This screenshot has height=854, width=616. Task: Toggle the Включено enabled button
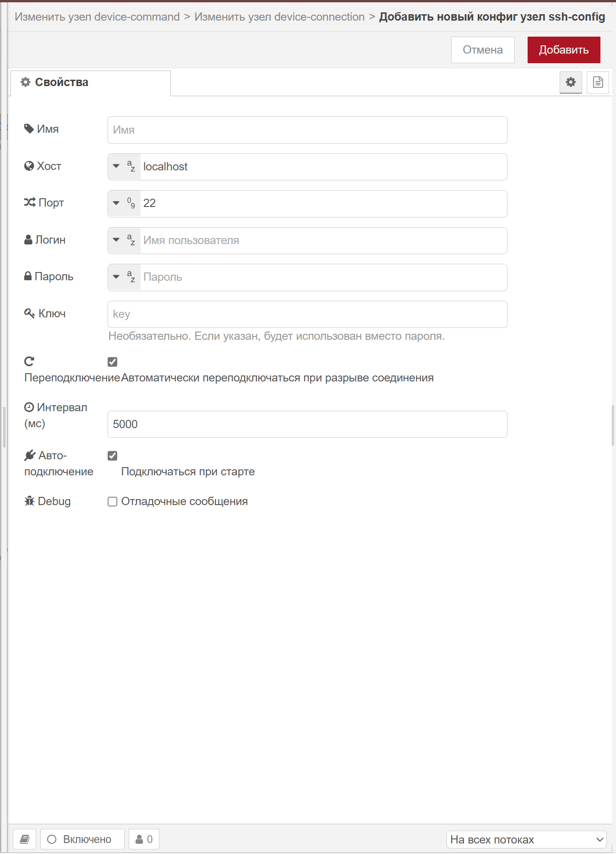click(82, 839)
